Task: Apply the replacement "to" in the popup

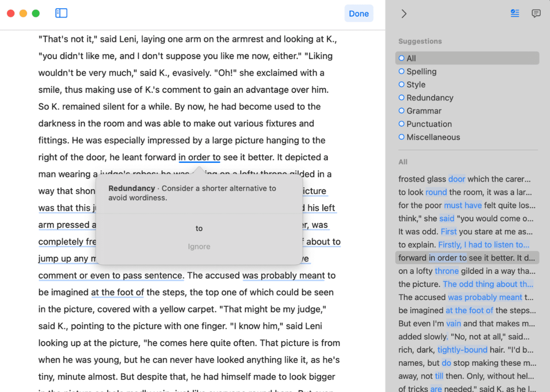Action: tap(199, 228)
